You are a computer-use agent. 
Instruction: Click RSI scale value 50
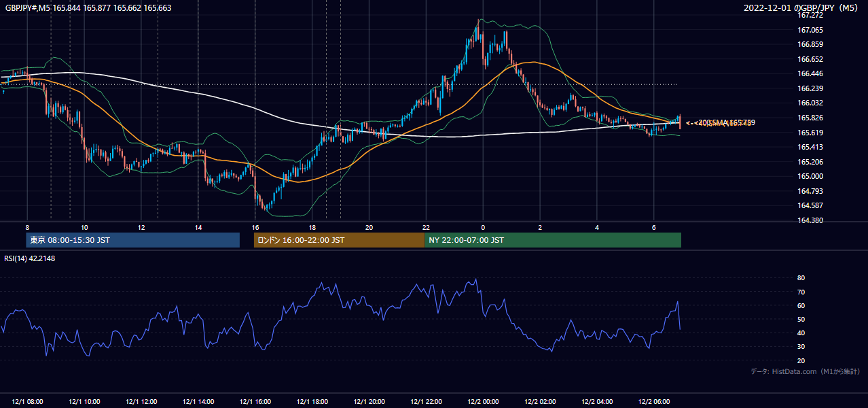tap(801, 319)
